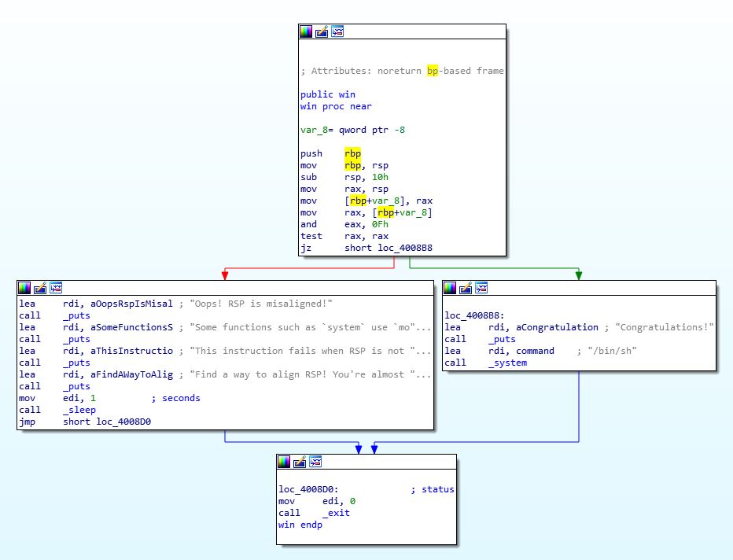Click the loc_4008D0 label
This screenshot has height=560, width=733.
click(x=308, y=489)
